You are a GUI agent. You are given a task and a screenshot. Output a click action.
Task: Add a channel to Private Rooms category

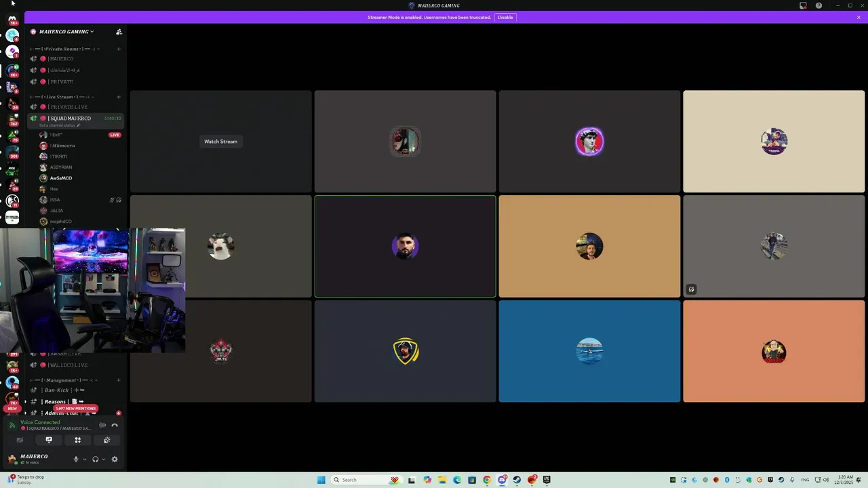(119, 49)
